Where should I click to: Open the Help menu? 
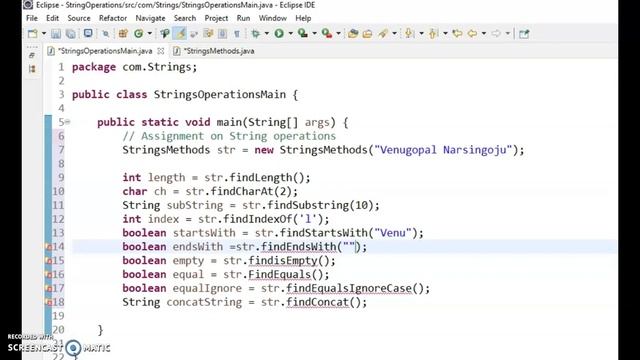303,18
